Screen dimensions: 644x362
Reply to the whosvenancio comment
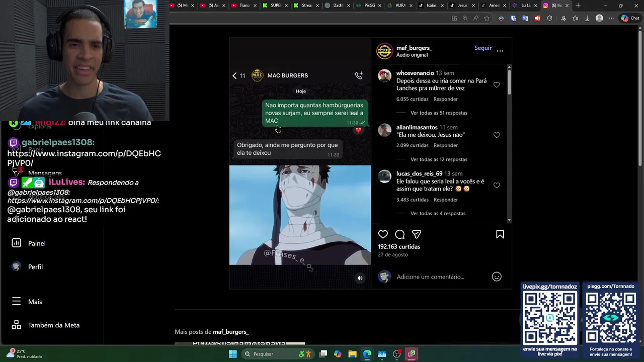(445, 99)
